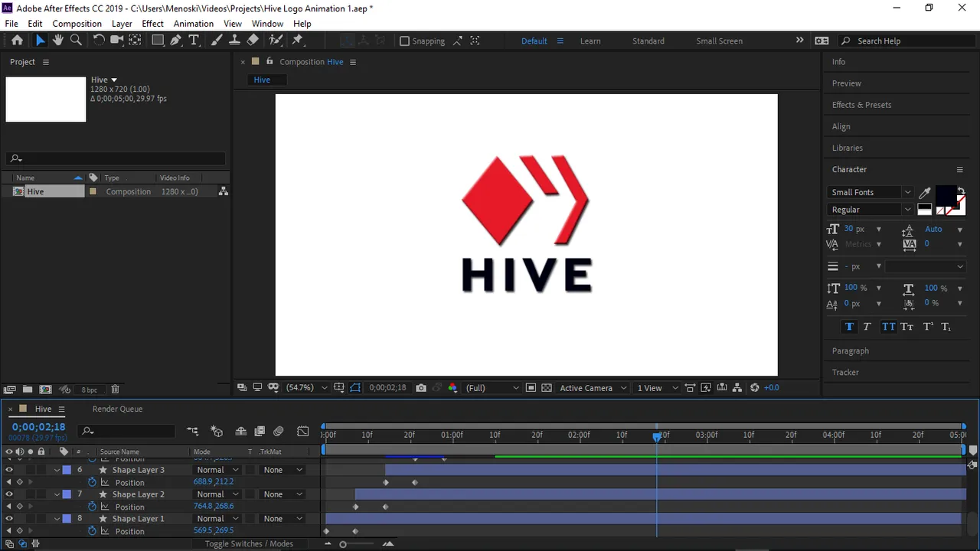Click the Character fill color swatch
Viewport: 980px width, 551px height.
(945, 194)
